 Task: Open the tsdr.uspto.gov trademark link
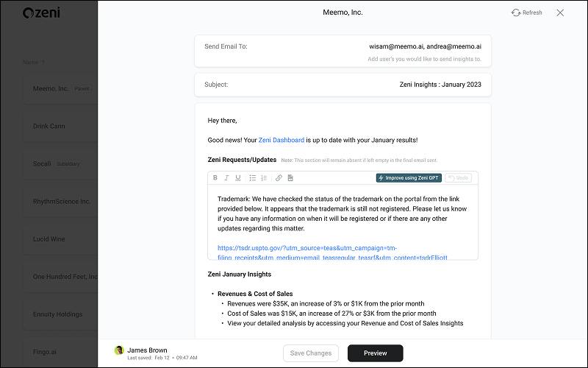pos(306,248)
